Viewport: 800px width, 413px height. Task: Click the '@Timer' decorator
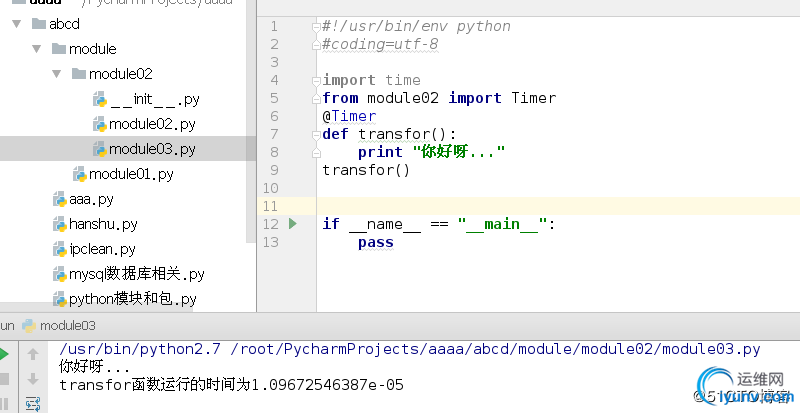tap(349, 116)
